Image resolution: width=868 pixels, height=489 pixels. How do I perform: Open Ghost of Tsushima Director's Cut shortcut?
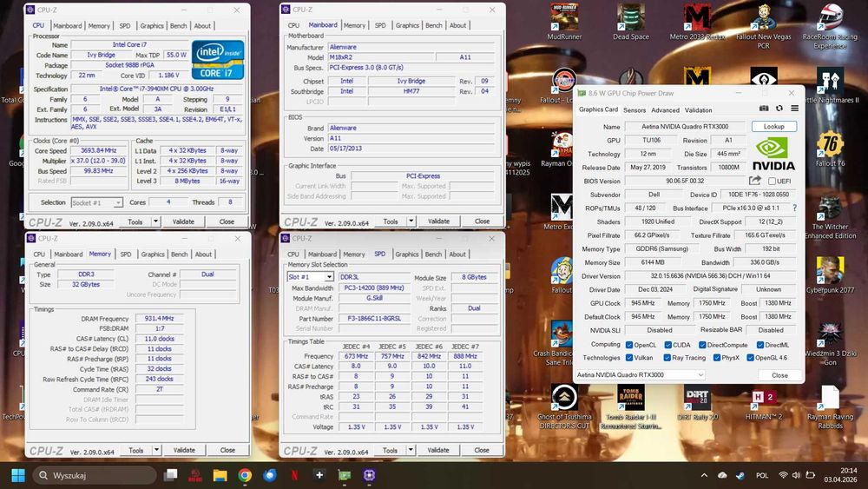click(564, 406)
